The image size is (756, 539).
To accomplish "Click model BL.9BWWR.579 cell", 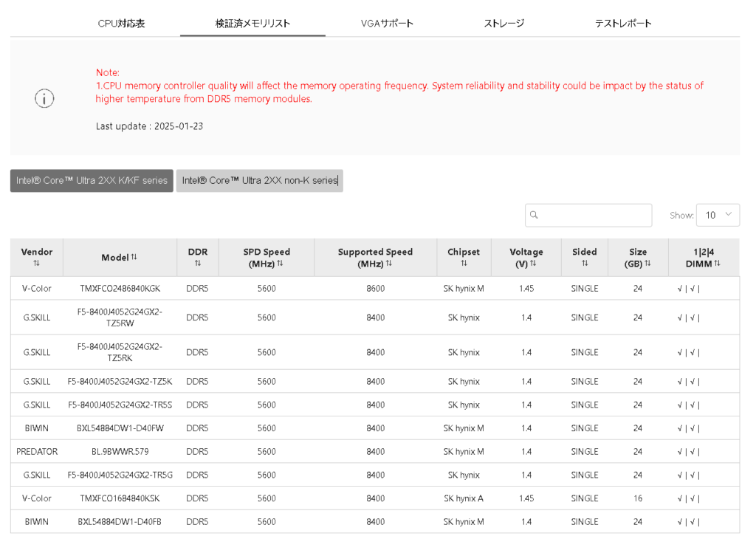I will coord(120,452).
